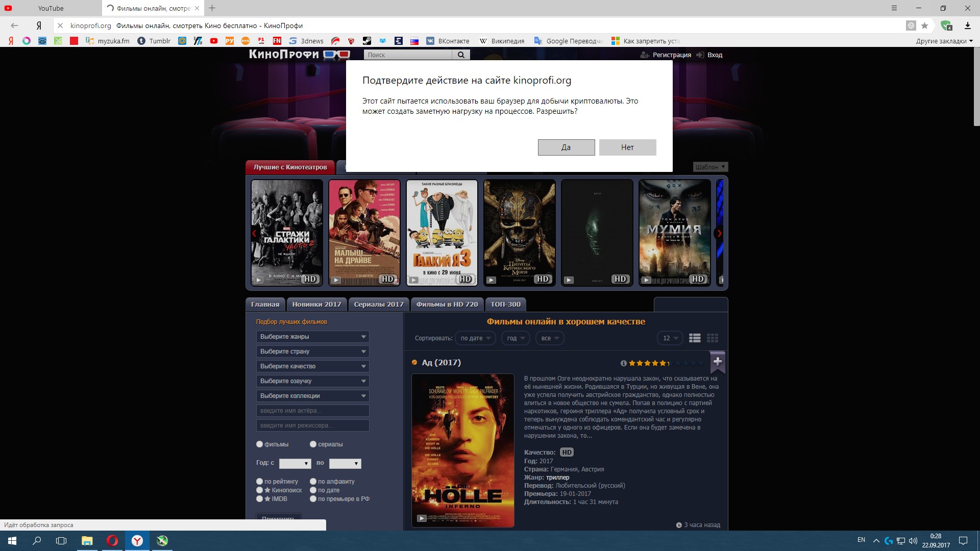Open browser downloads arrow icon

coord(967,26)
